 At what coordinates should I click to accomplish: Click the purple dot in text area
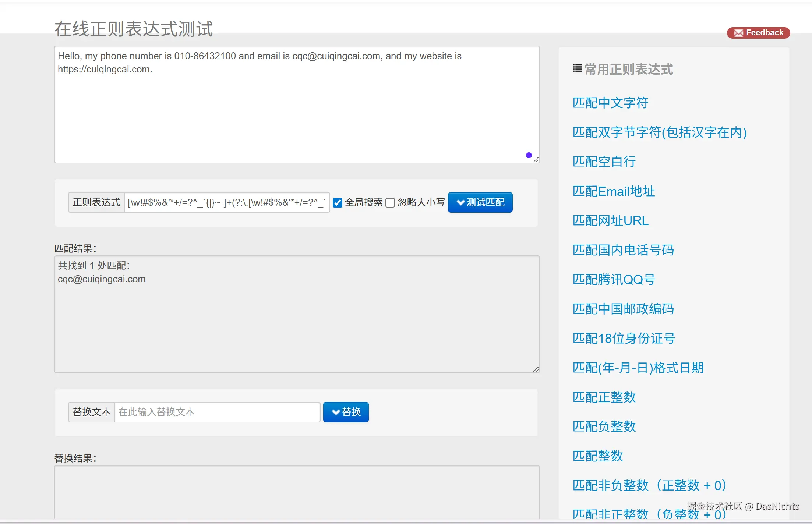point(529,155)
